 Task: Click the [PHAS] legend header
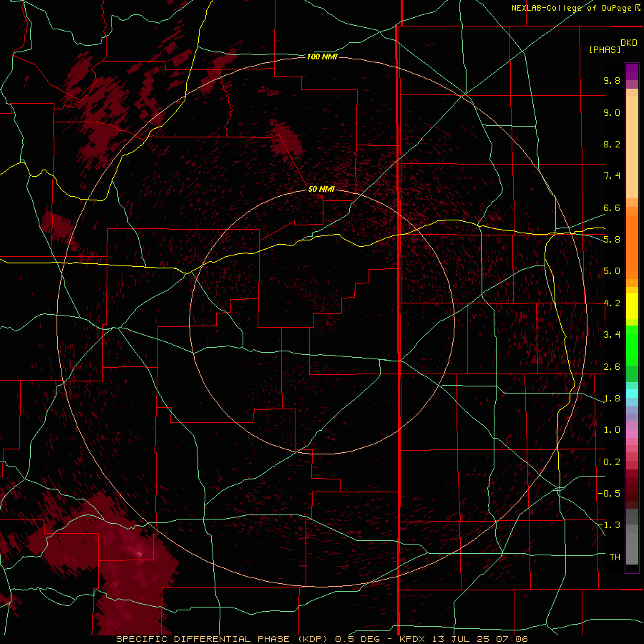click(x=605, y=49)
